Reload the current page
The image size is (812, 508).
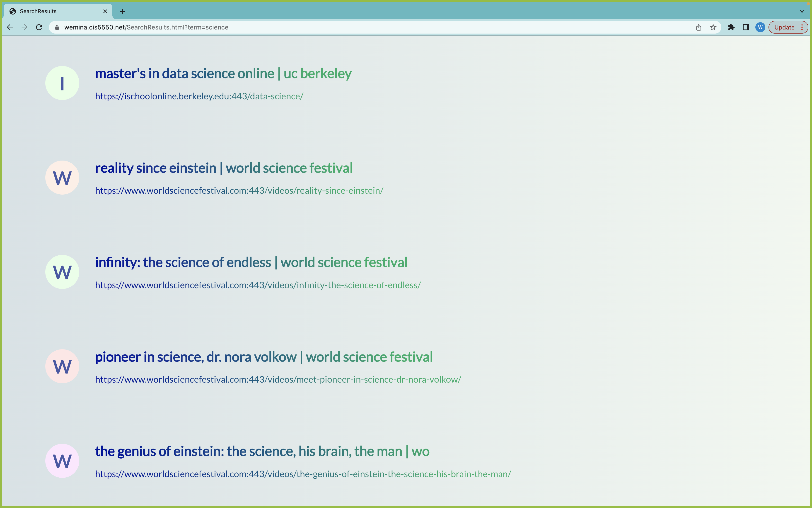click(x=39, y=27)
